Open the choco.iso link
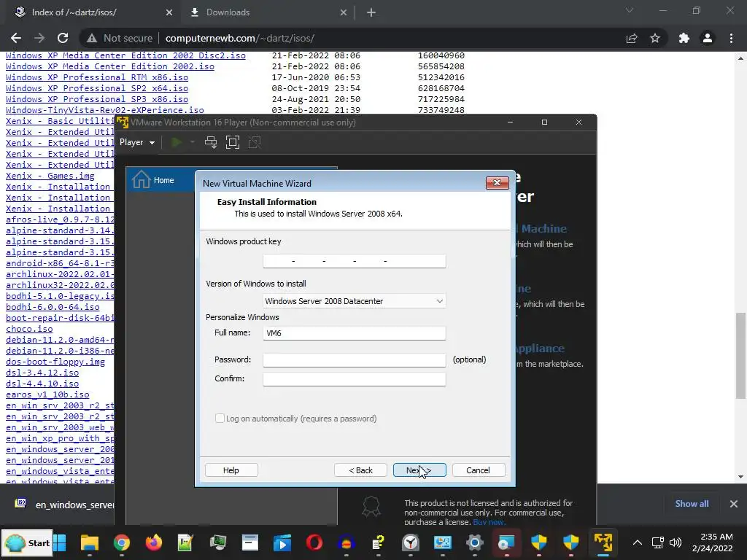The width and height of the screenshot is (747, 560). (29, 329)
